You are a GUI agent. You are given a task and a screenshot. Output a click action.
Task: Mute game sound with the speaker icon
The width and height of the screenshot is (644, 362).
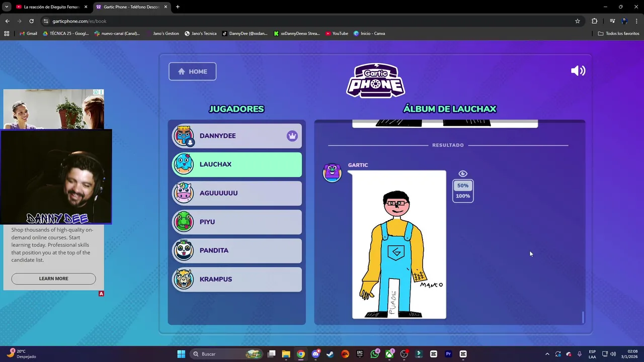[x=578, y=71]
